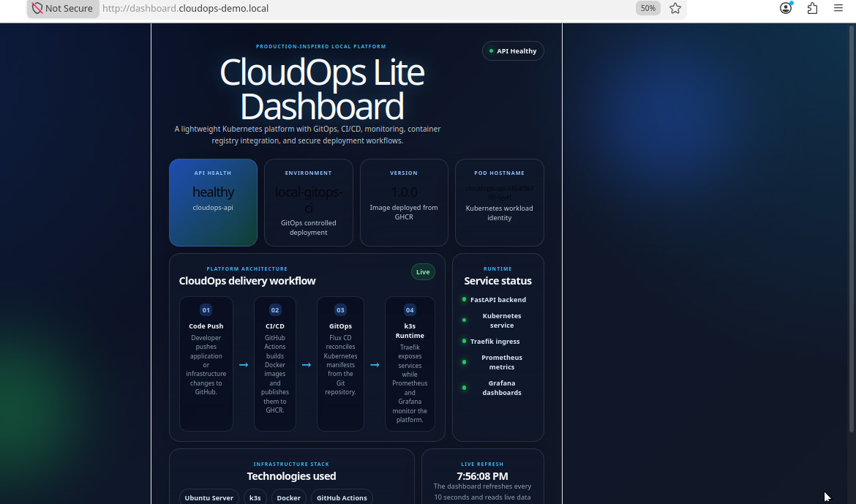Click the 7:56:08 PM live refresh time

pyautogui.click(x=483, y=476)
